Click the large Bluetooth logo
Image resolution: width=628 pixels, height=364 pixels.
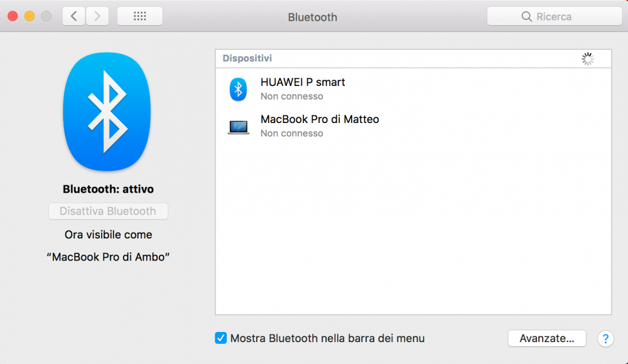tap(107, 112)
